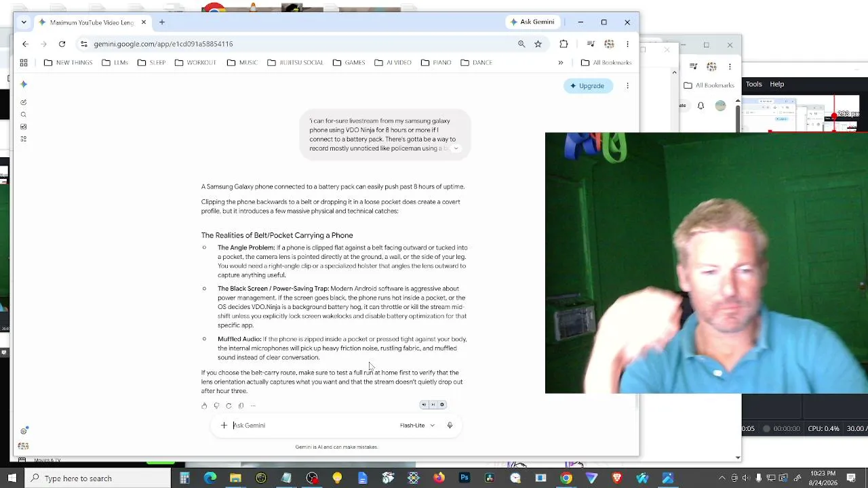Viewport: 868px width, 488px height.
Task: Open the DANCE bookmark folder
Action: coord(477,62)
